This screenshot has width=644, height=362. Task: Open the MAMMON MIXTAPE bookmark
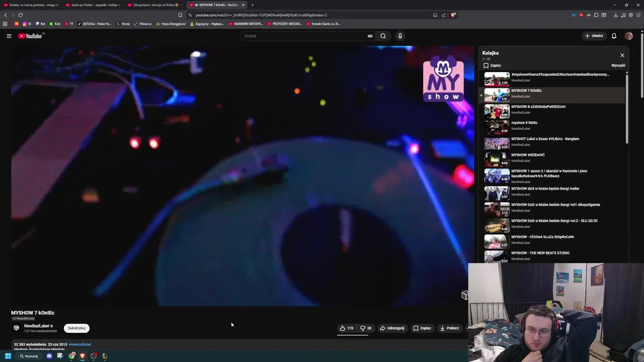click(246, 24)
